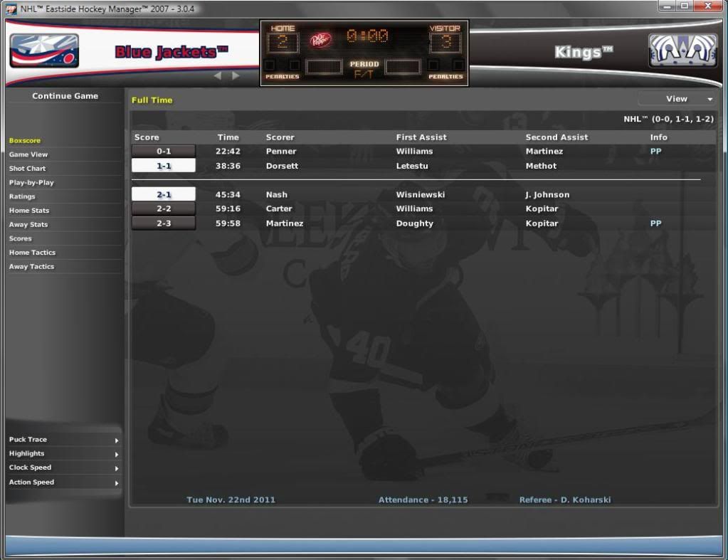Open the View dropdown
Screen dimensions: 728x560
click(677, 99)
